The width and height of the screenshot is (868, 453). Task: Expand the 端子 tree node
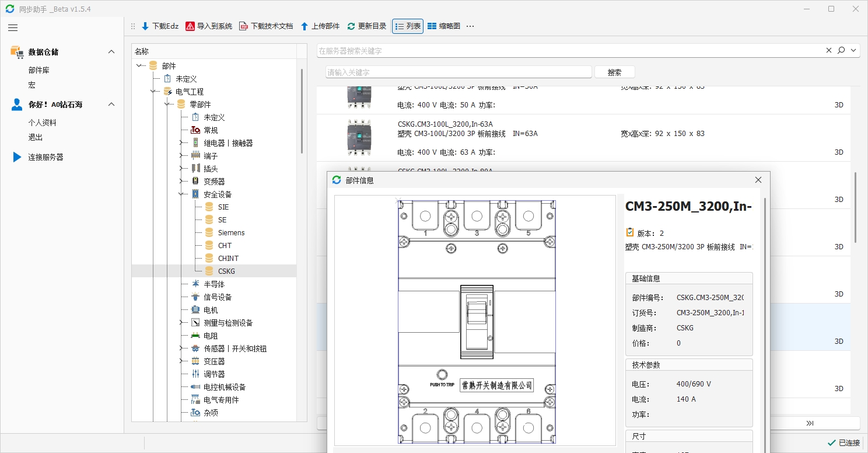181,156
